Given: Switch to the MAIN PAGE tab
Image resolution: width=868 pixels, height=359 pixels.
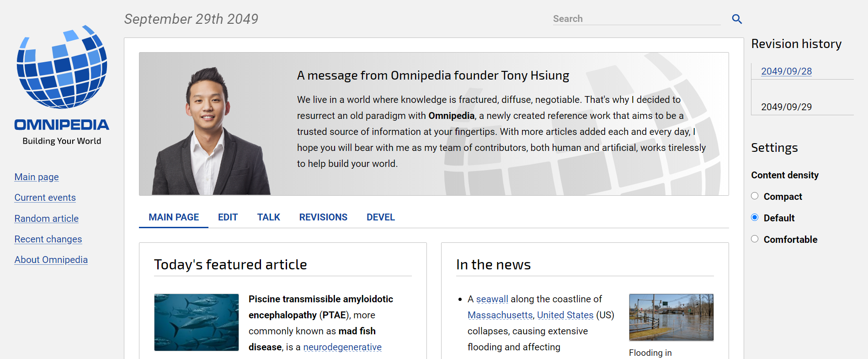Looking at the screenshot, I should tap(174, 217).
